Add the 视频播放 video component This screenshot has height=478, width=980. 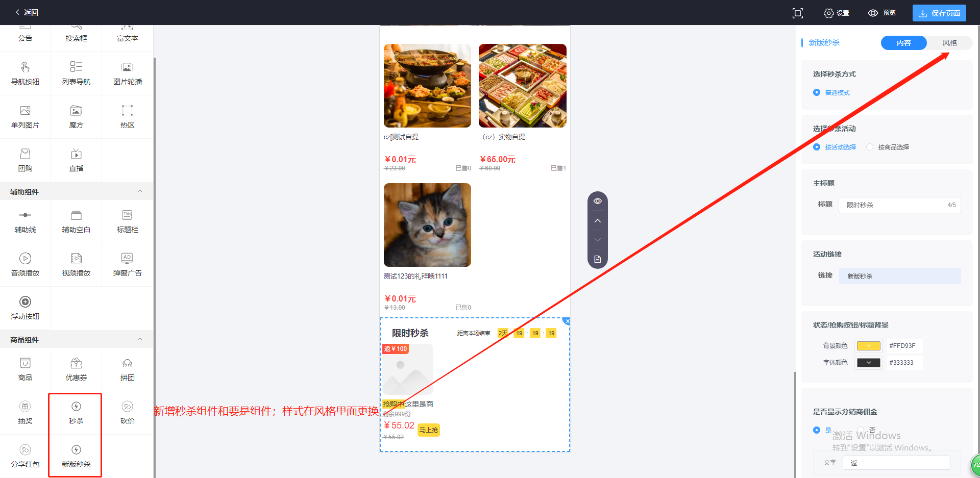pyautogui.click(x=76, y=265)
